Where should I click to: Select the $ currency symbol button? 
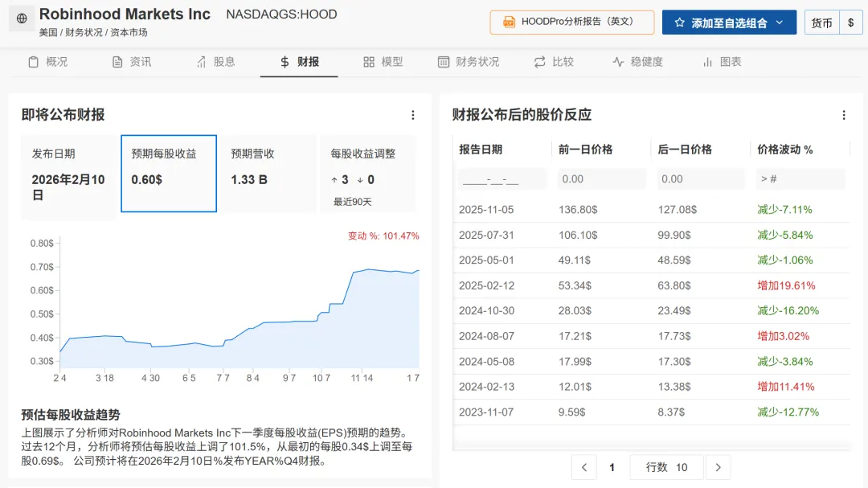coord(851,23)
